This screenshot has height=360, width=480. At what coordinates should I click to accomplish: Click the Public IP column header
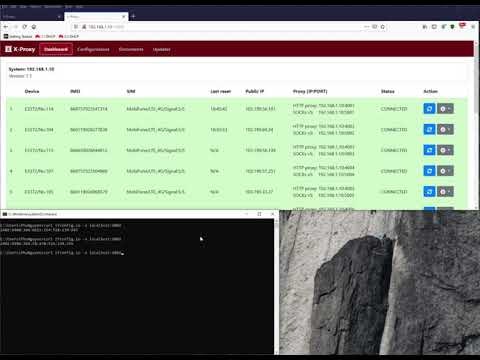(255, 91)
